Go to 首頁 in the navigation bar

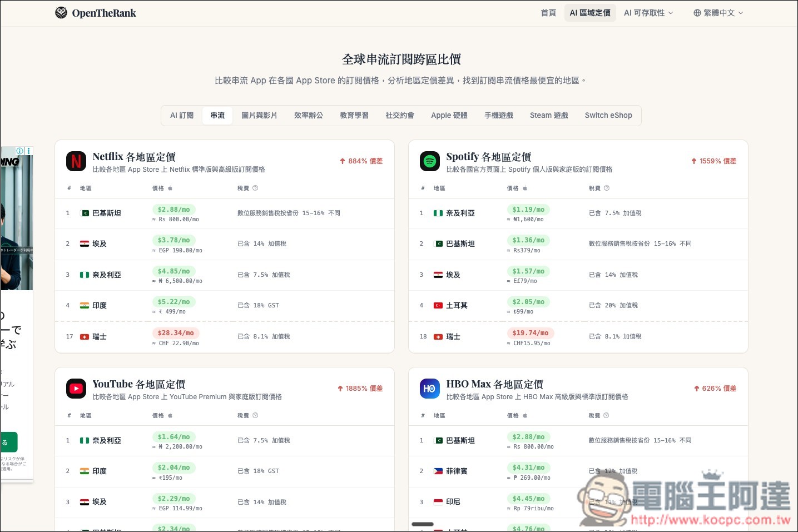[x=548, y=13]
